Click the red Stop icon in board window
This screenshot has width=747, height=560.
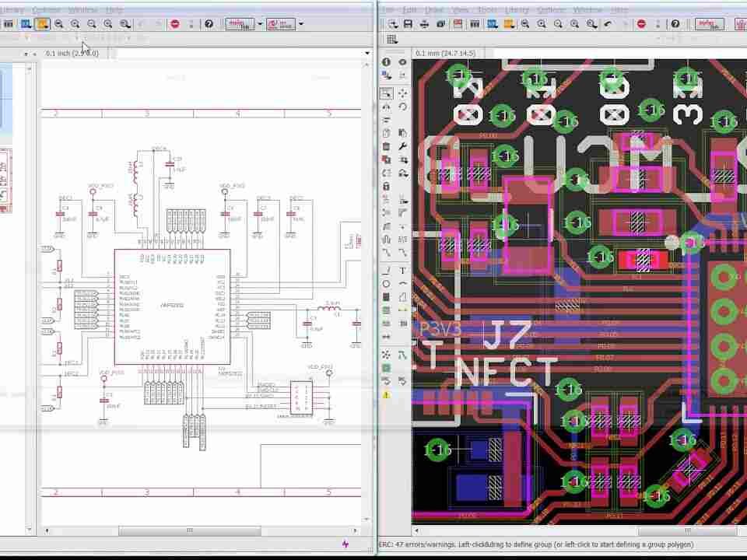(641, 24)
